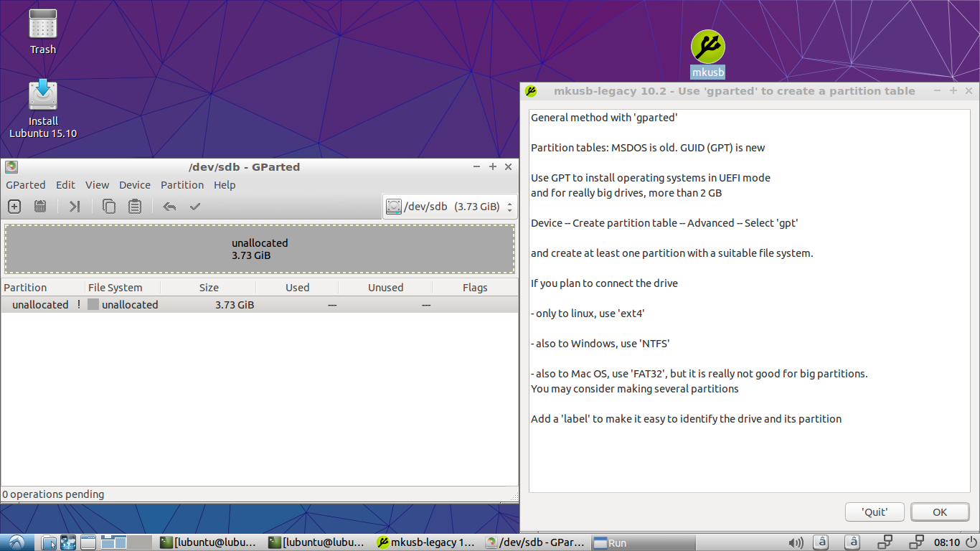The image size is (980, 551).
Task: Click the Partition column header
Action: [42, 288]
